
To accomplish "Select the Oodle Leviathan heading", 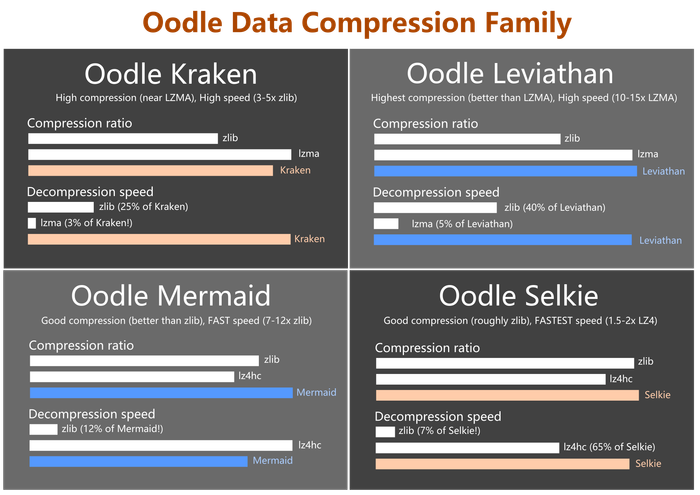I will coord(524,73).
